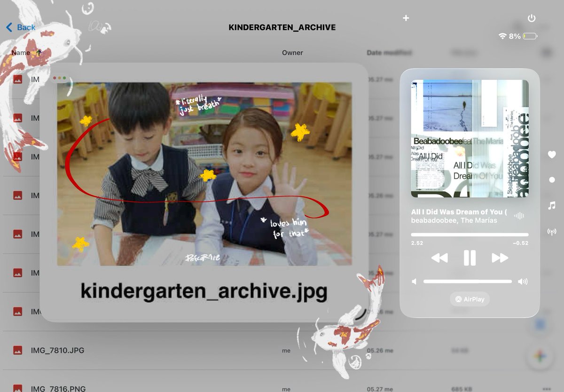Click the owner 'me' cell of IMG_7810.JPG

[x=286, y=351]
